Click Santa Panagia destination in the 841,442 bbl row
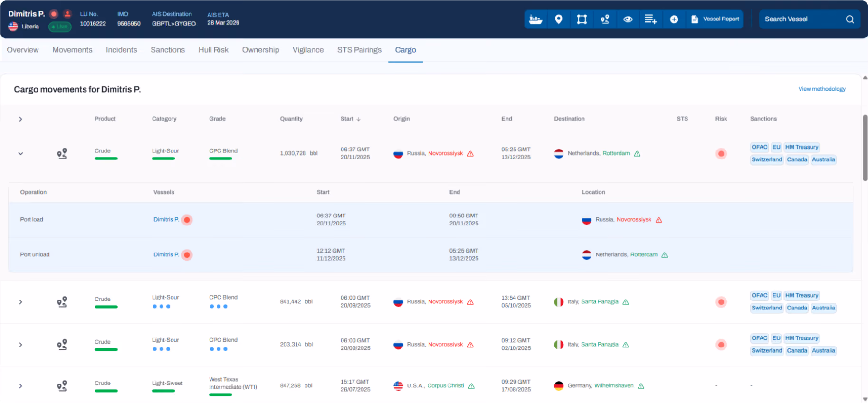This screenshot has height=403, width=868. [x=600, y=302]
